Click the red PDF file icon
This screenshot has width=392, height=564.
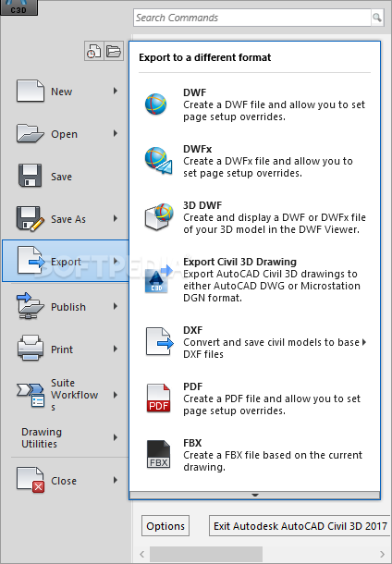click(x=158, y=398)
